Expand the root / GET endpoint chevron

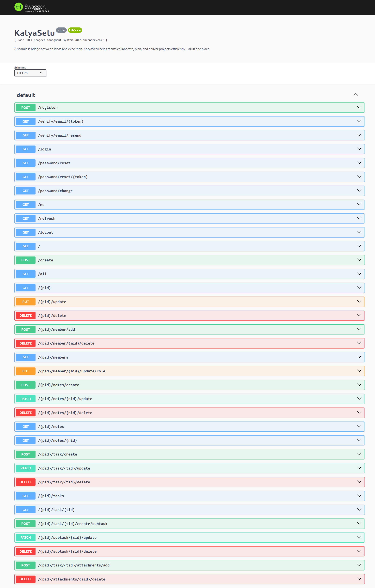point(359,246)
